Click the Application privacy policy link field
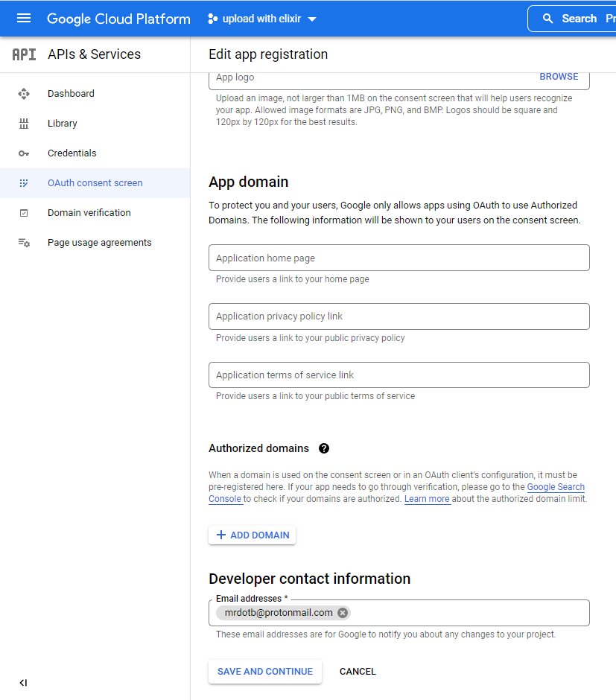This screenshot has width=616, height=700. pyautogui.click(x=399, y=316)
